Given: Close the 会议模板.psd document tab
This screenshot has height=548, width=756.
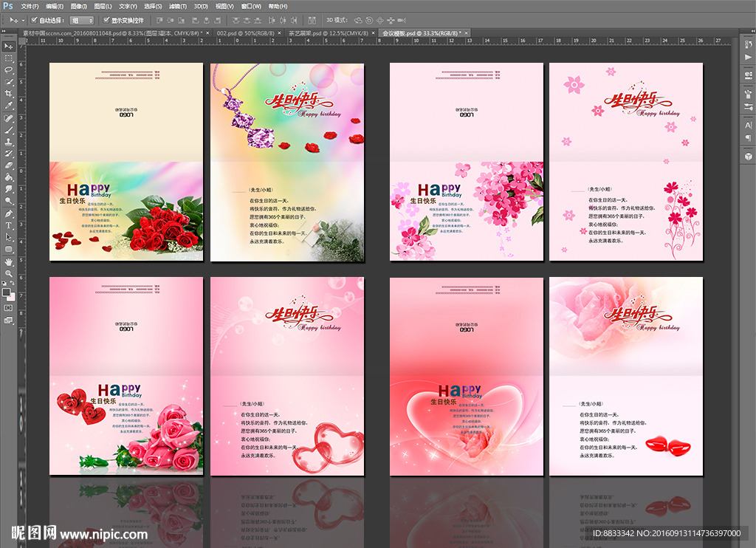Looking at the screenshot, I should 466,33.
